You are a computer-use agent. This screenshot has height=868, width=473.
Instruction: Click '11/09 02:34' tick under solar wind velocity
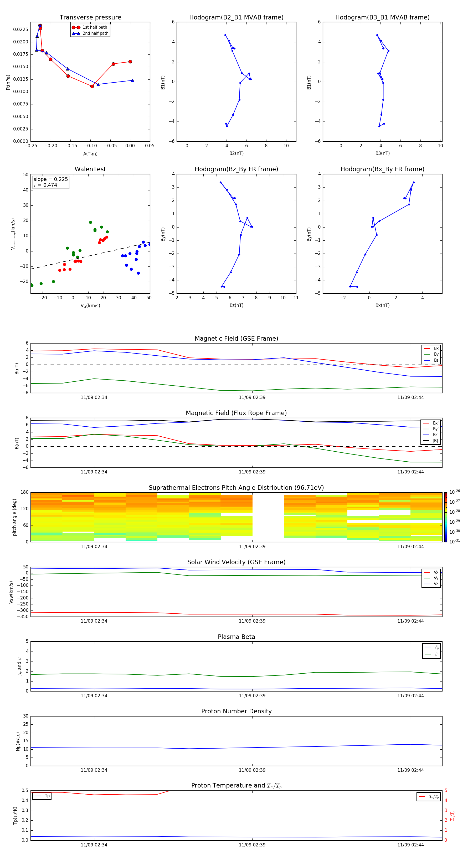(94, 621)
